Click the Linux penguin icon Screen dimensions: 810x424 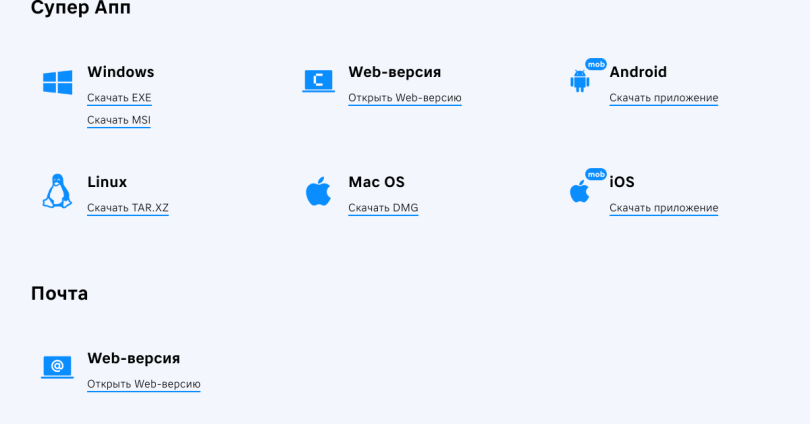pos(57,191)
